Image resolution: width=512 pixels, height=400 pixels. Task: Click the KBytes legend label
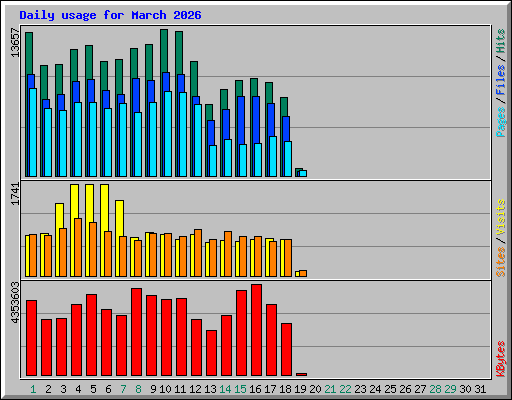click(500, 359)
